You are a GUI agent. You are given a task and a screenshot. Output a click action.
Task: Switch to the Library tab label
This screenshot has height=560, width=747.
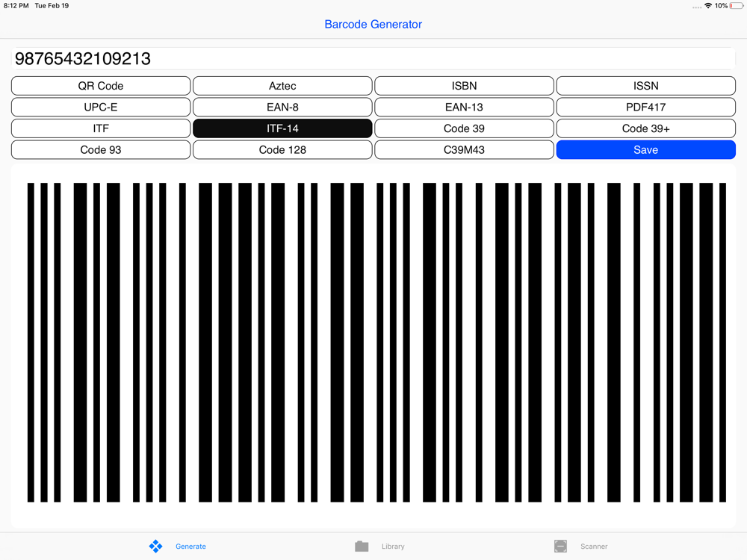click(393, 547)
